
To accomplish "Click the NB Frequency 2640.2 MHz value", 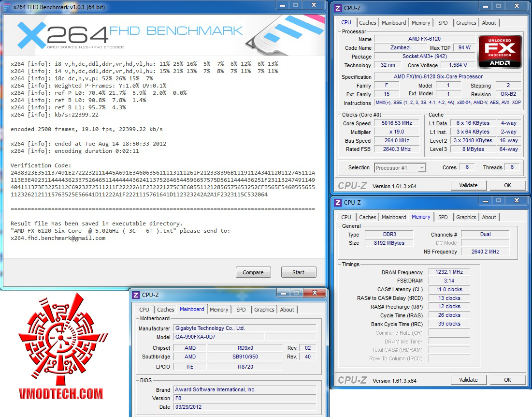I will pos(485,252).
